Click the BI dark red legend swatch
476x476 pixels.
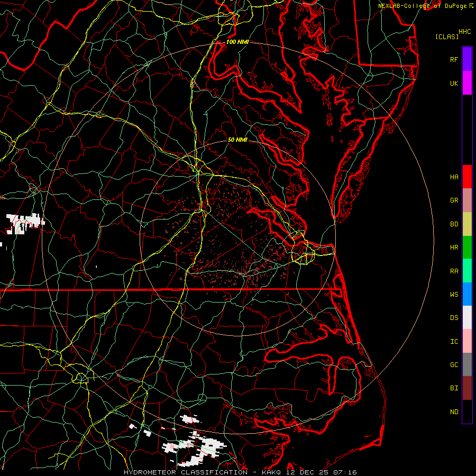(467, 388)
